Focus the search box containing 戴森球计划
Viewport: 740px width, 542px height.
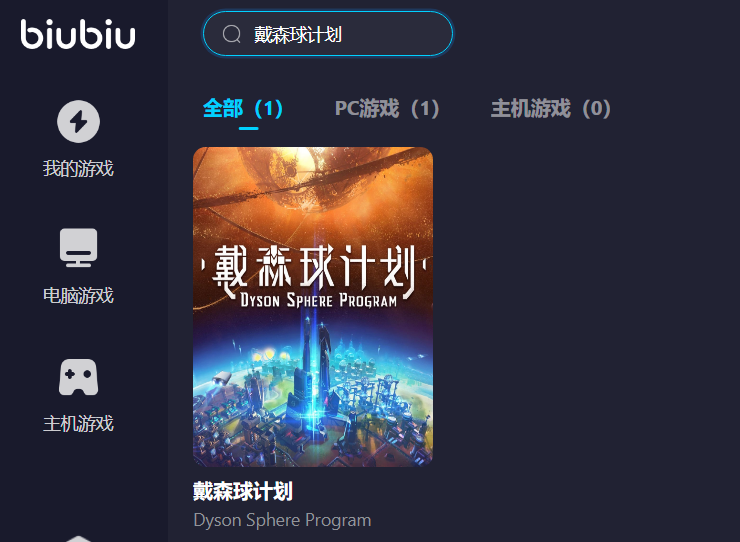pyautogui.click(x=328, y=34)
